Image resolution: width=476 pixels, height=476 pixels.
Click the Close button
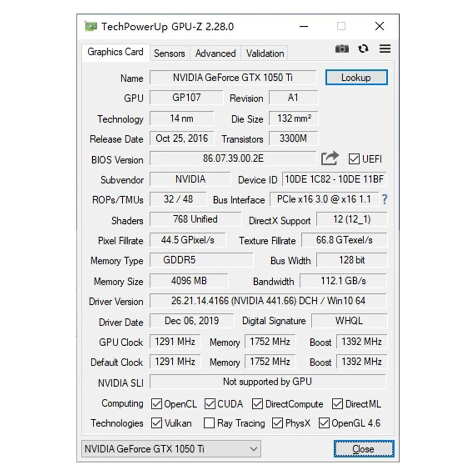(x=364, y=449)
